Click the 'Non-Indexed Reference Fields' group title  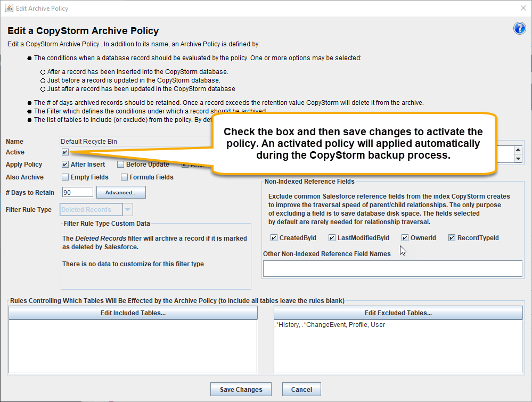coord(309,182)
